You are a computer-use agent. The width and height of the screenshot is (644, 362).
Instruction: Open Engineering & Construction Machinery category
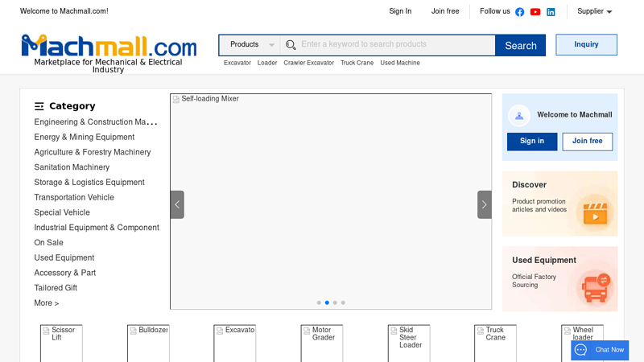pyautogui.click(x=96, y=122)
